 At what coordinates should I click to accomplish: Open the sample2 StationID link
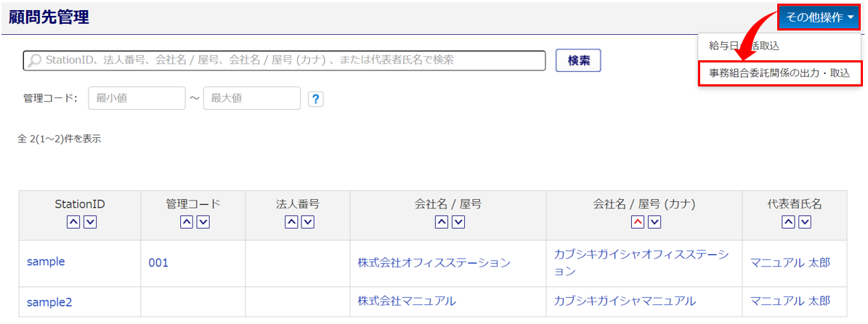(49, 302)
